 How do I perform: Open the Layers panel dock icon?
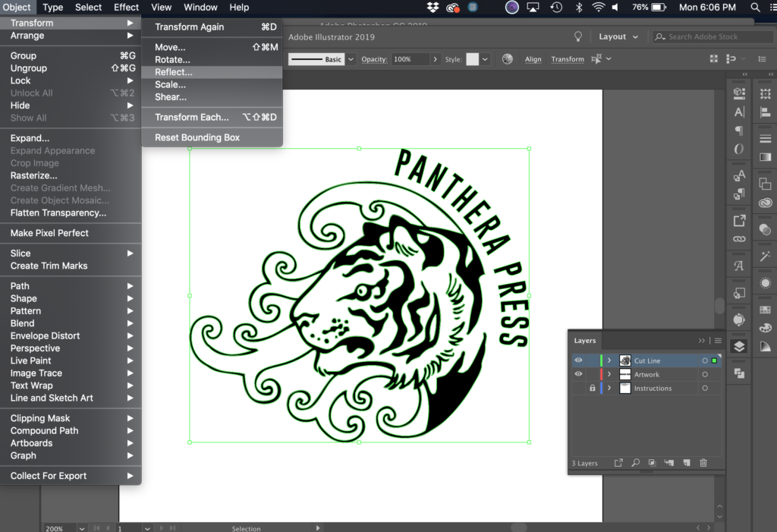pyautogui.click(x=739, y=347)
